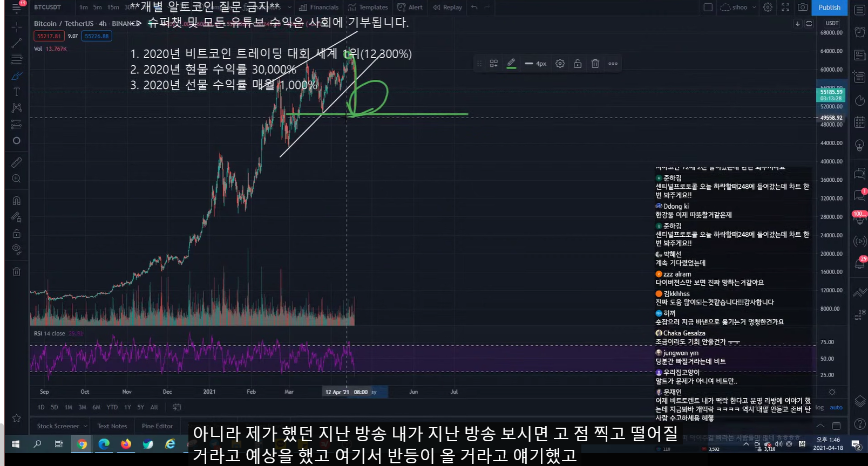This screenshot has height=466, width=868.
Task: Remove drawings with left toolbar trash icon
Action: [17, 272]
